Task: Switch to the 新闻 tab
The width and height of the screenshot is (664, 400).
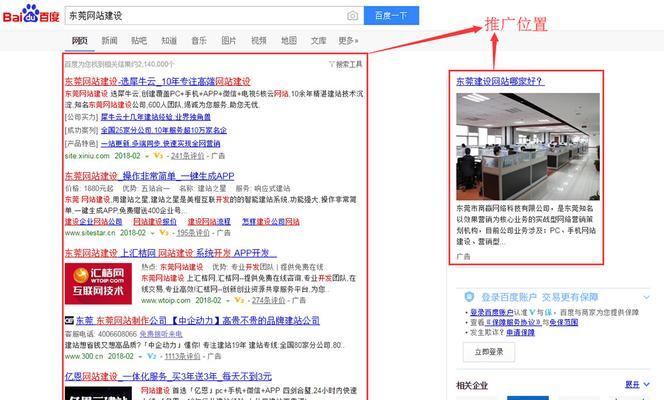Action: tap(109, 41)
